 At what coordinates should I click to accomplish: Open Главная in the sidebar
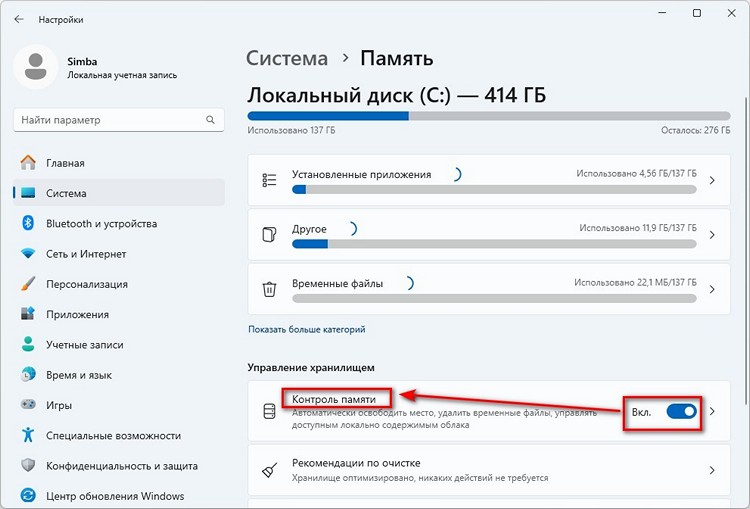click(119, 163)
